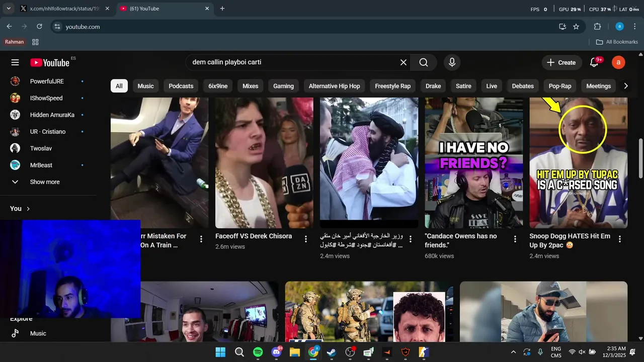This screenshot has height=362, width=644.
Task: Open the Faceoff VS Derek Chisora thumbnail
Action: tap(264, 163)
